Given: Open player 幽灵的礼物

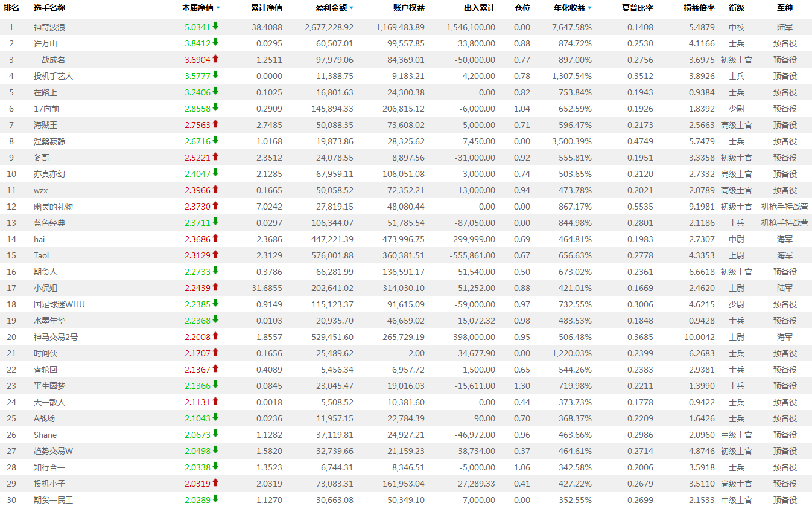Looking at the screenshot, I should tap(53, 207).
